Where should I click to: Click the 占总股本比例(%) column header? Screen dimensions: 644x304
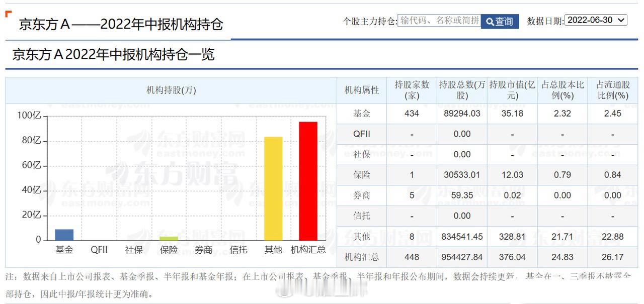click(x=562, y=90)
